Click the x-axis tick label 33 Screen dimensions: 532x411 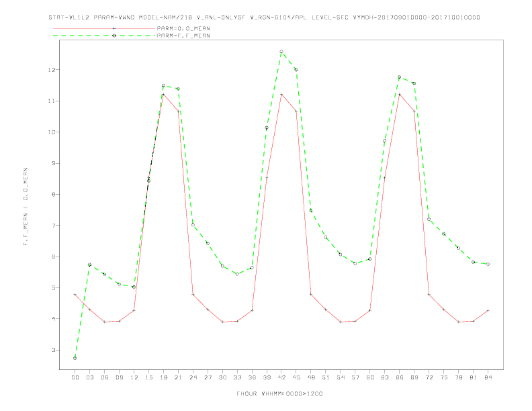237,377
